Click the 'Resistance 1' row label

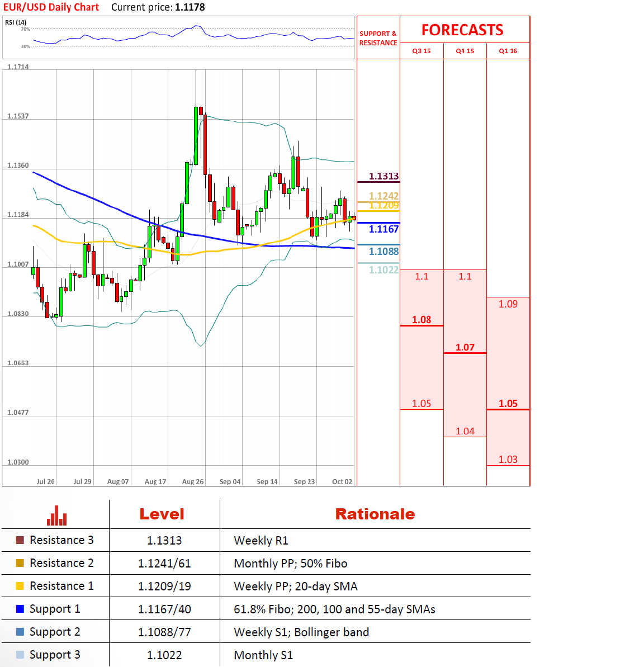(61, 586)
